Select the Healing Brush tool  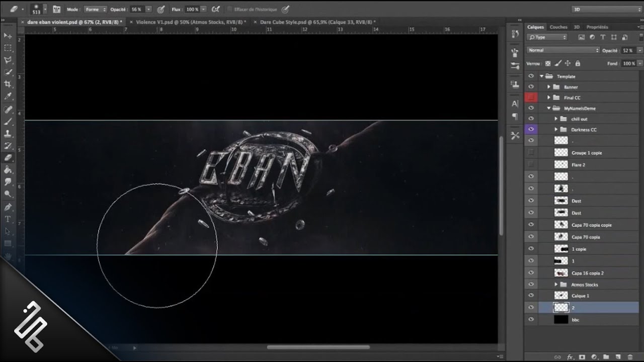pyautogui.click(x=8, y=109)
